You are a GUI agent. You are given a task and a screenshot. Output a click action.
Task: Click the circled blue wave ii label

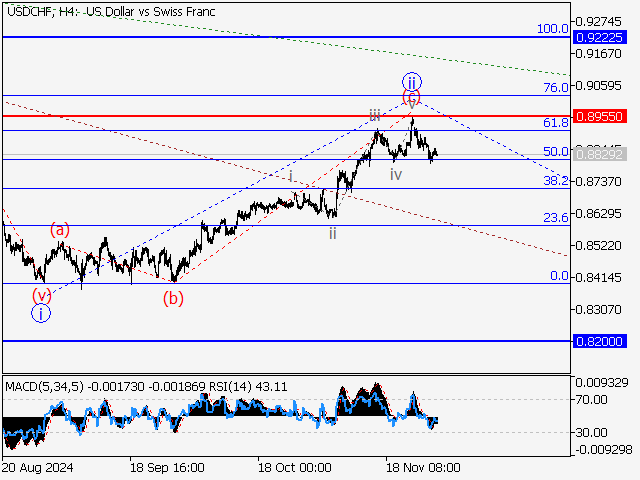[x=412, y=81]
